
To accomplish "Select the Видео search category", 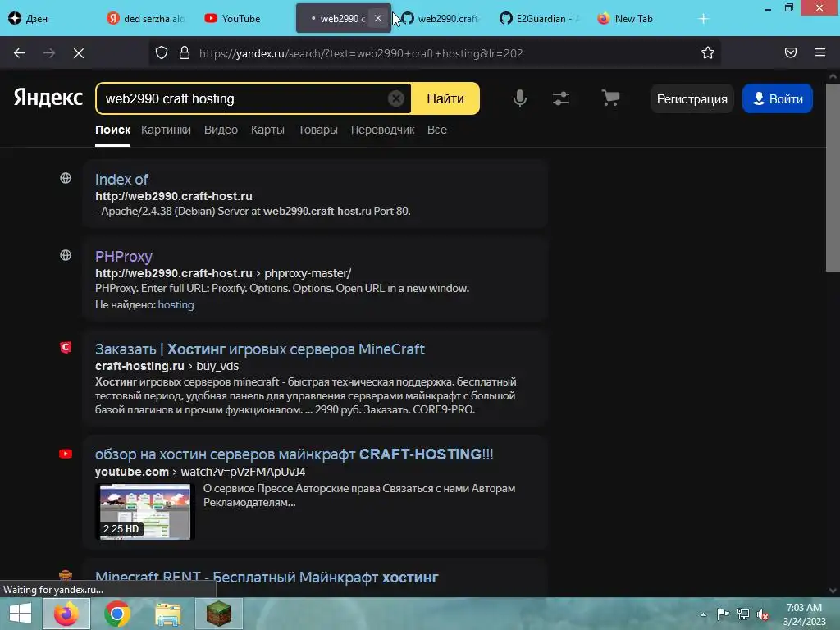I will point(221,130).
